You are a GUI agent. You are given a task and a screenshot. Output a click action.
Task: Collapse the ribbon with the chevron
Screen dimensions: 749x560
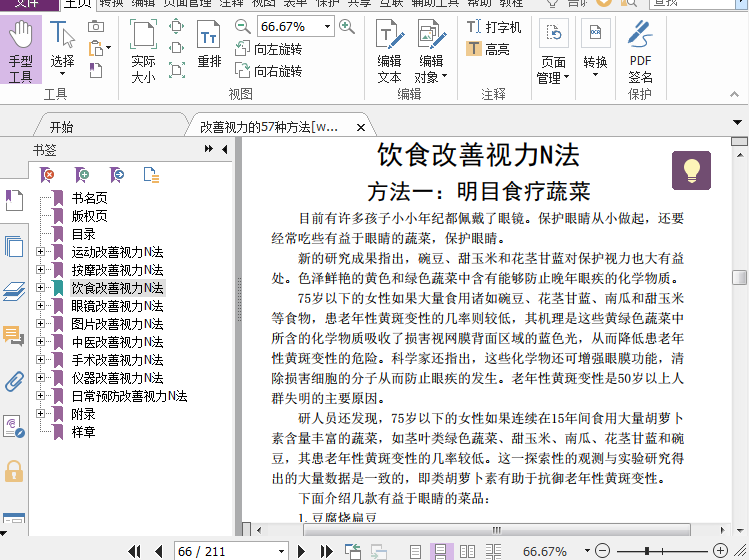(x=734, y=94)
